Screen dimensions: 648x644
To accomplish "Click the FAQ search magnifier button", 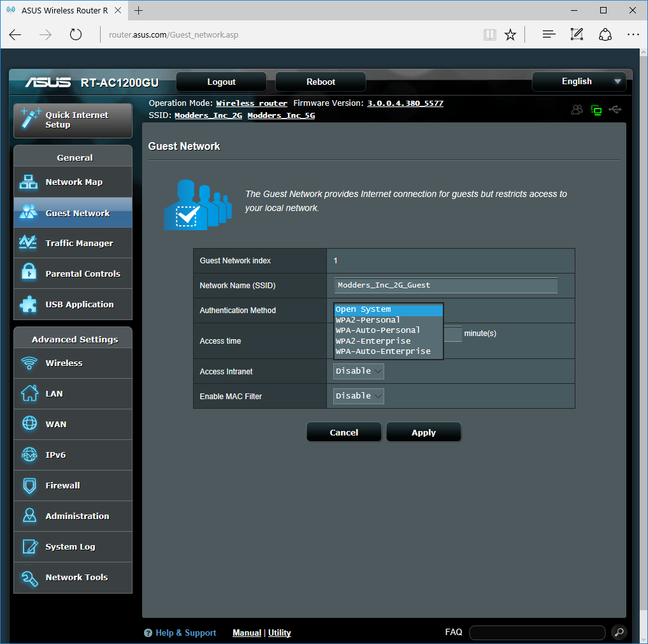I will [619, 632].
